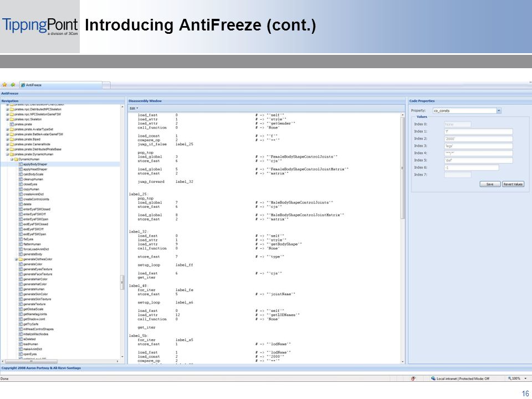The width and height of the screenshot is (532, 399).
Task: Click the code icon beside pirates.pirate
Action: coord(12,125)
